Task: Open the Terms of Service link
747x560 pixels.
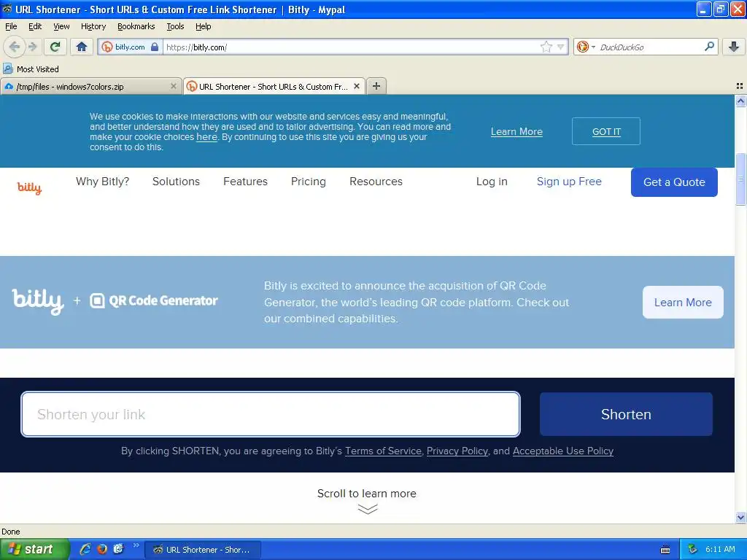Action: tap(383, 451)
